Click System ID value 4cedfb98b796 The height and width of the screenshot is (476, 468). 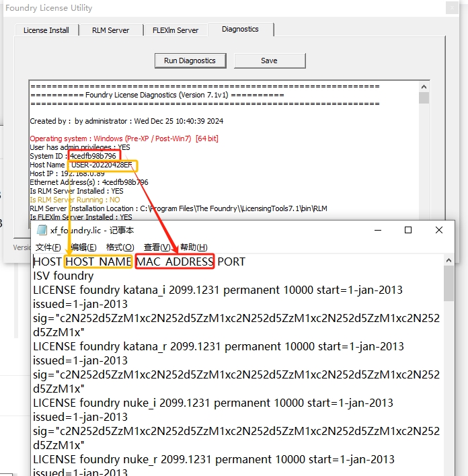tap(93, 156)
